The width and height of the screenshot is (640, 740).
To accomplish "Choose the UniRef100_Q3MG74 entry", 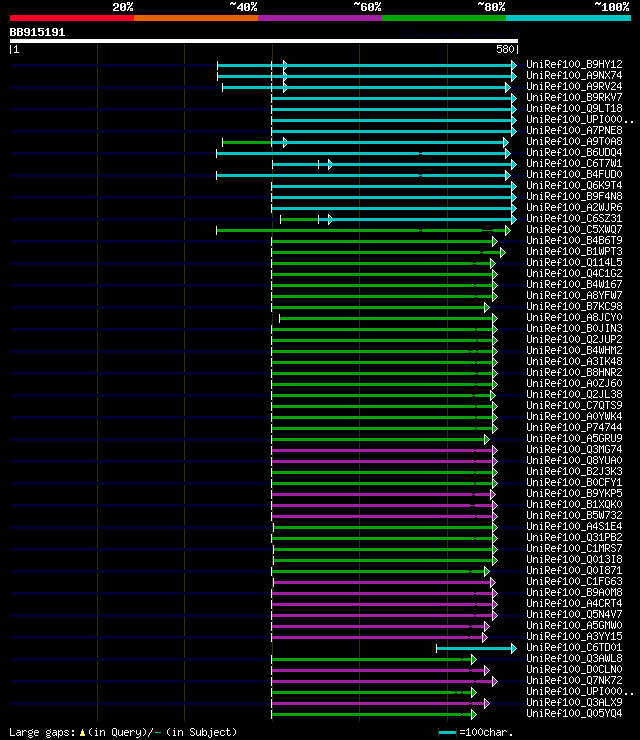I will pos(574,449).
